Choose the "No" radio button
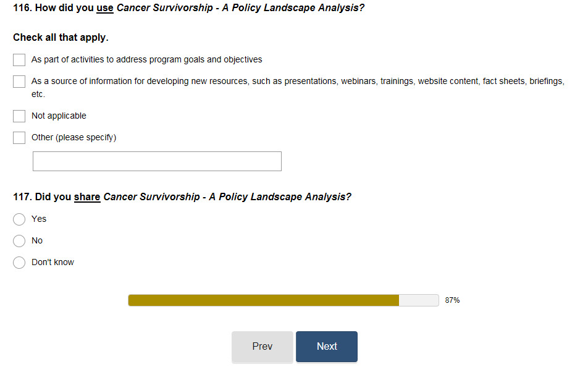Screen dimensions: 588x372 tap(19, 241)
